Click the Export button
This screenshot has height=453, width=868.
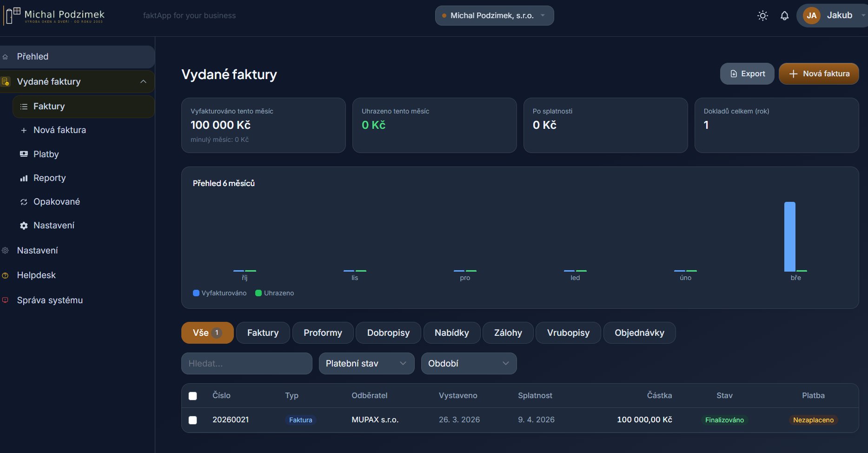pos(747,73)
